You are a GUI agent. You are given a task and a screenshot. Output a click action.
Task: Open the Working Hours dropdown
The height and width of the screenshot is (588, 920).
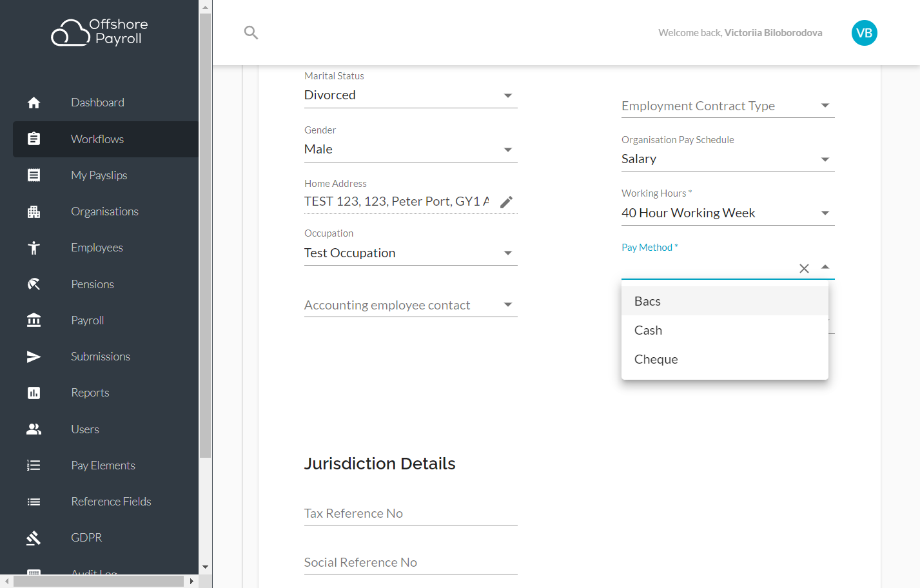(728, 213)
